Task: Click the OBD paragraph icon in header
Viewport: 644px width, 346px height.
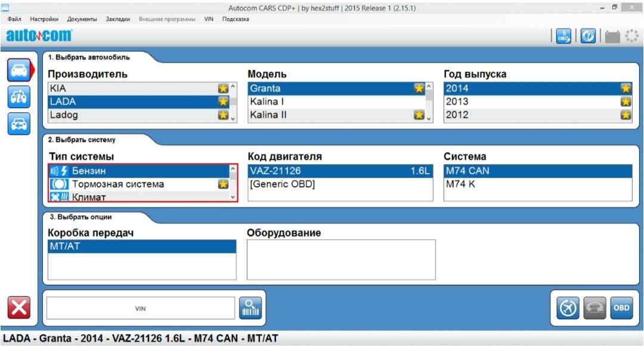Action: pos(563,36)
